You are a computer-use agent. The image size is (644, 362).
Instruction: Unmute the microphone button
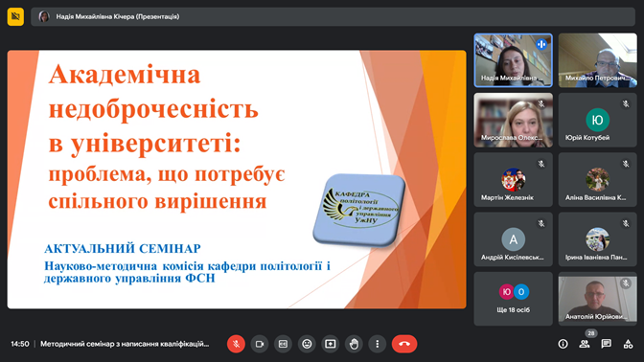(236, 344)
